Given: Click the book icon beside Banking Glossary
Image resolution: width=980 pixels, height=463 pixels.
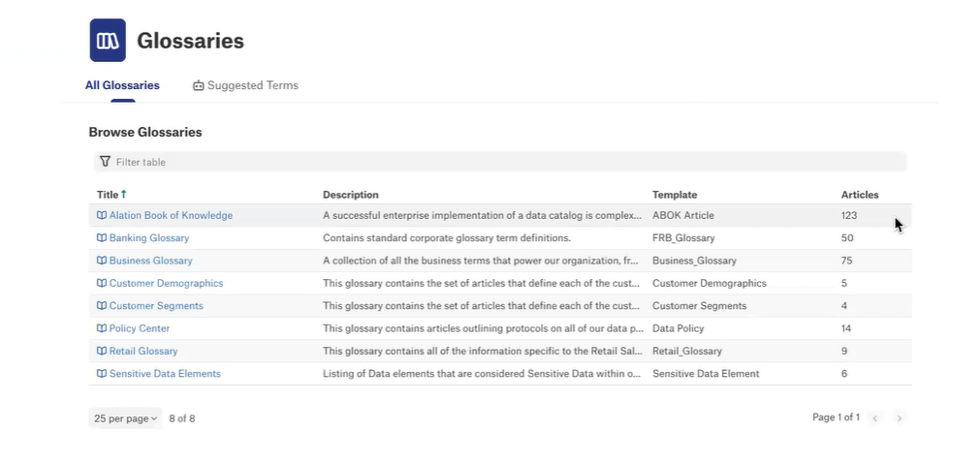Looking at the screenshot, I should (x=102, y=237).
